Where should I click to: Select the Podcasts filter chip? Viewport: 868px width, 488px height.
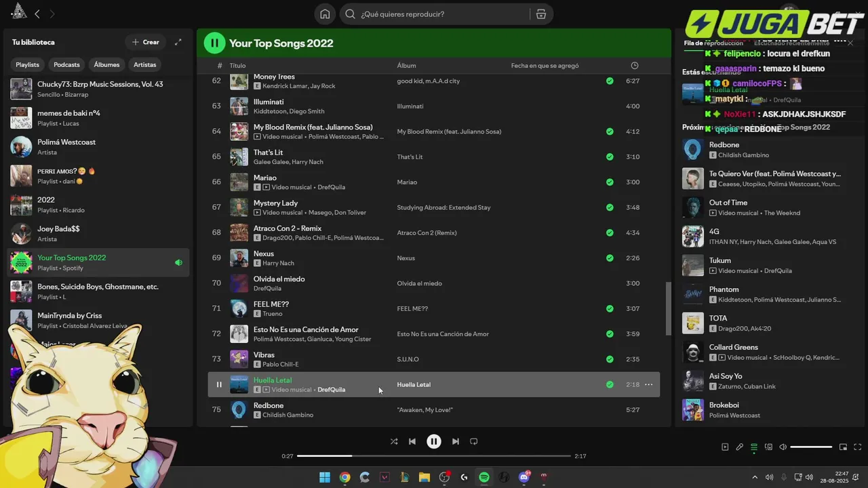click(66, 64)
